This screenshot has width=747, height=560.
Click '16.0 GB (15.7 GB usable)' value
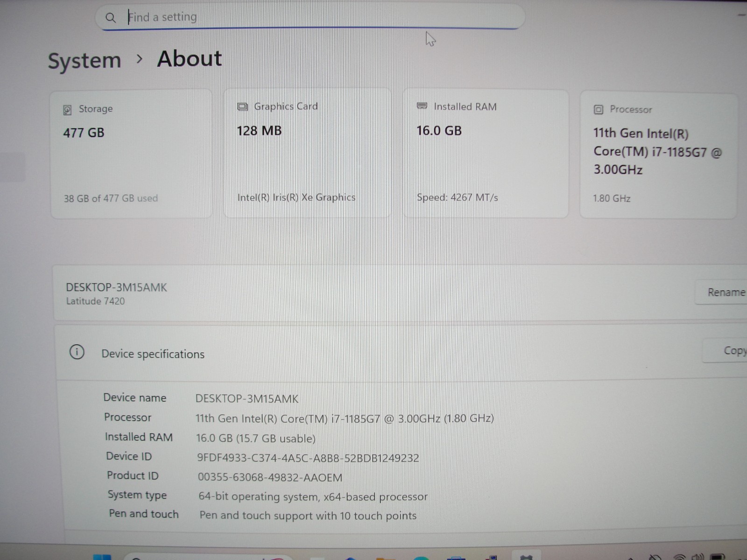click(x=255, y=438)
